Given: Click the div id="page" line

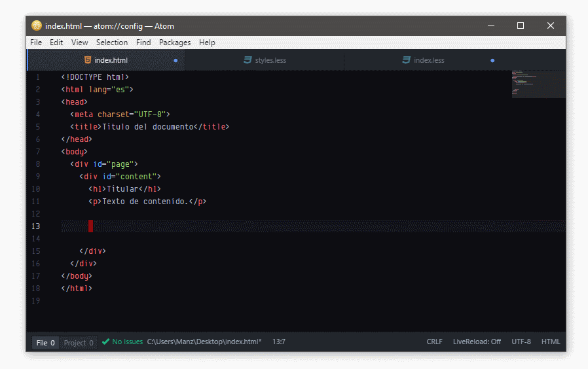Looking at the screenshot, I should point(104,164).
